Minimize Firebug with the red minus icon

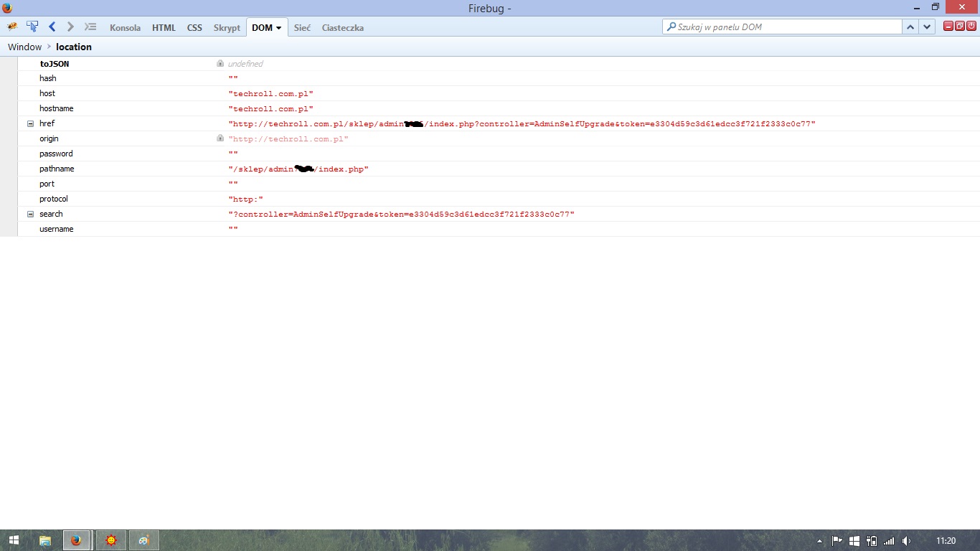(x=948, y=26)
